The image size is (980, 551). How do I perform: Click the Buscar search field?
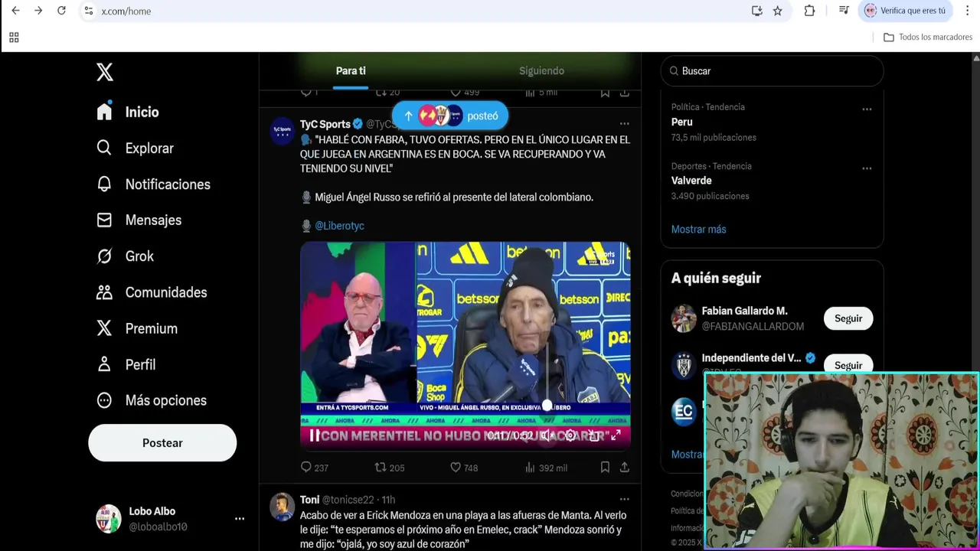point(772,70)
